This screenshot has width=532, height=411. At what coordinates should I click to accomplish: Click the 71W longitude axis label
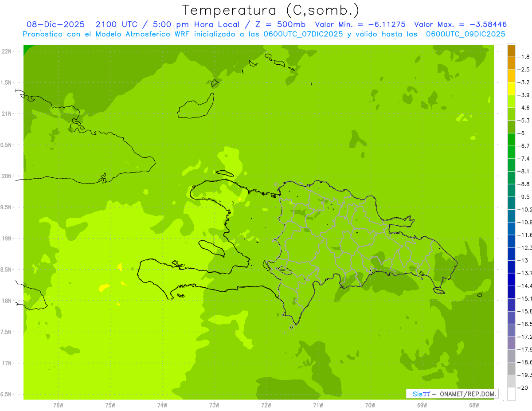coord(318,405)
